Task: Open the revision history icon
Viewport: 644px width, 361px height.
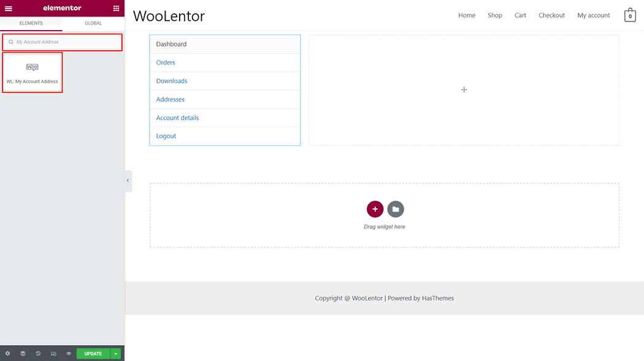Action: point(38,354)
